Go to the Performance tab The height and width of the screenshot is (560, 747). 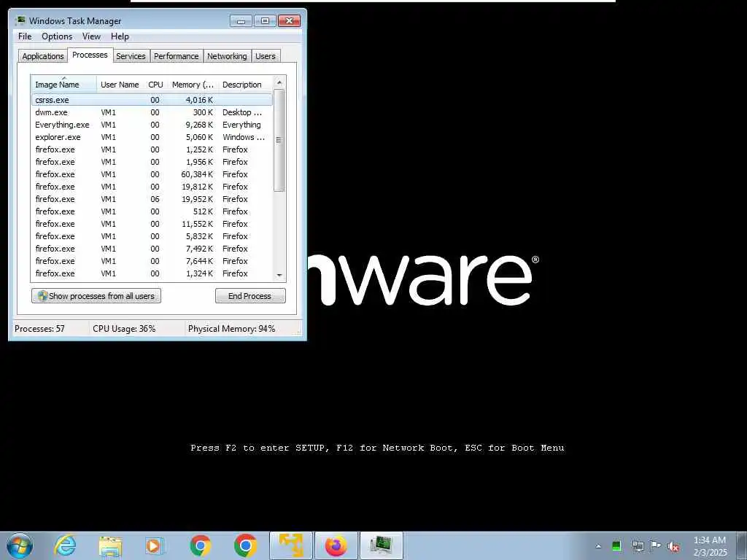point(177,56)
